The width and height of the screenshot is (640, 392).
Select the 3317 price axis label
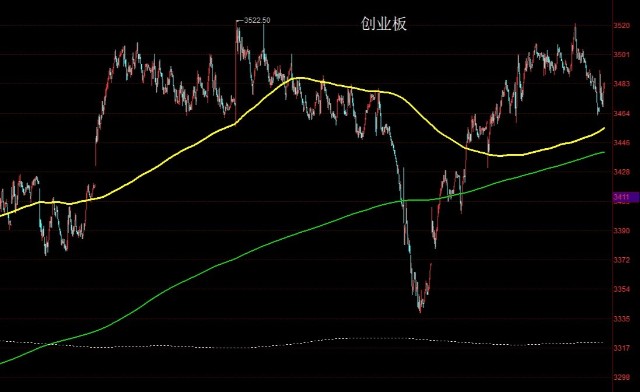coord(622,348)
